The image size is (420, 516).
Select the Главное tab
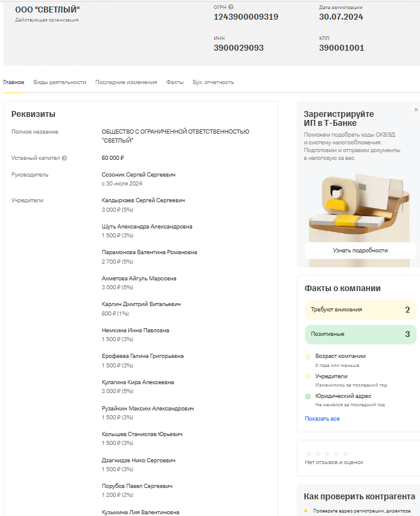(x=14, y=82)
